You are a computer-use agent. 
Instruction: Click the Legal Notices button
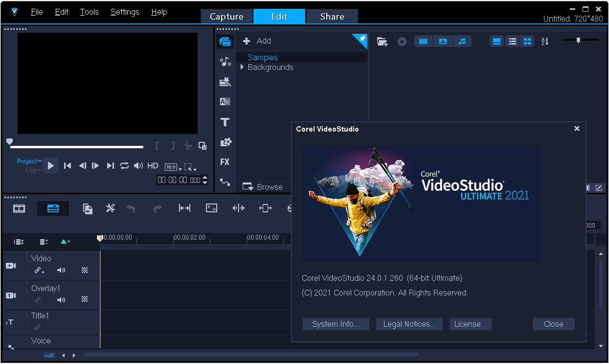coord(409,324)
